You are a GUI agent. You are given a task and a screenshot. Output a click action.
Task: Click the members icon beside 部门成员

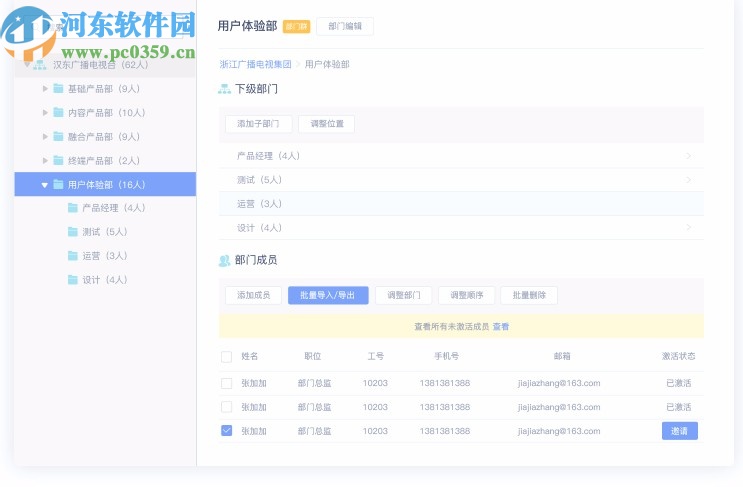click(224, 260)
